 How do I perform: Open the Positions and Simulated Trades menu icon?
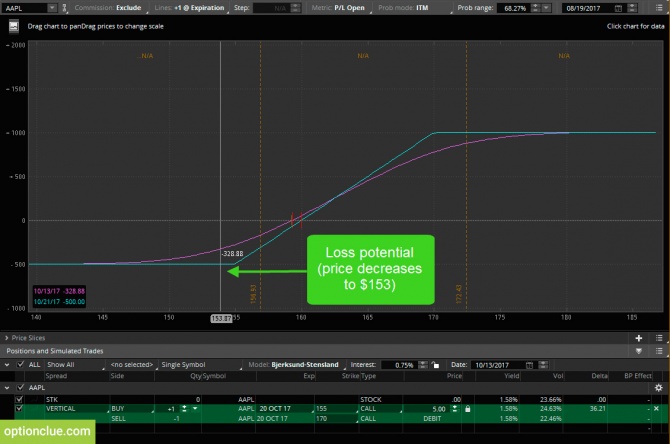coord(659,351)
